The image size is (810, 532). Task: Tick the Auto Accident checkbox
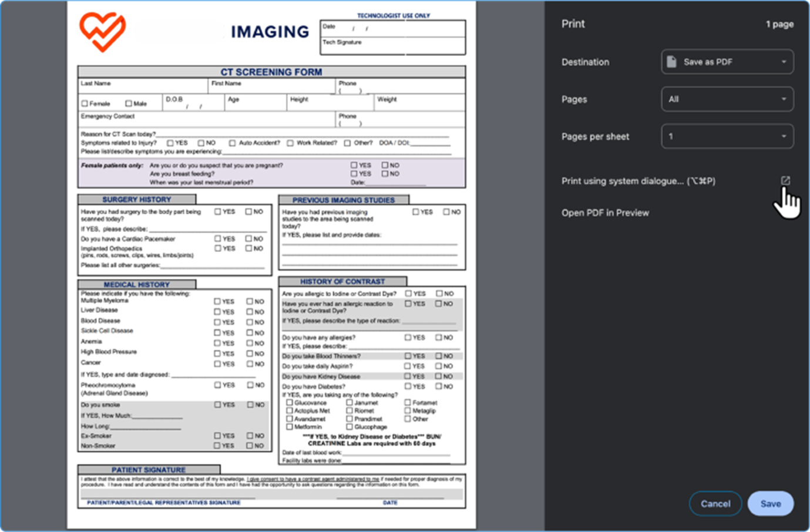coord(232,143)
